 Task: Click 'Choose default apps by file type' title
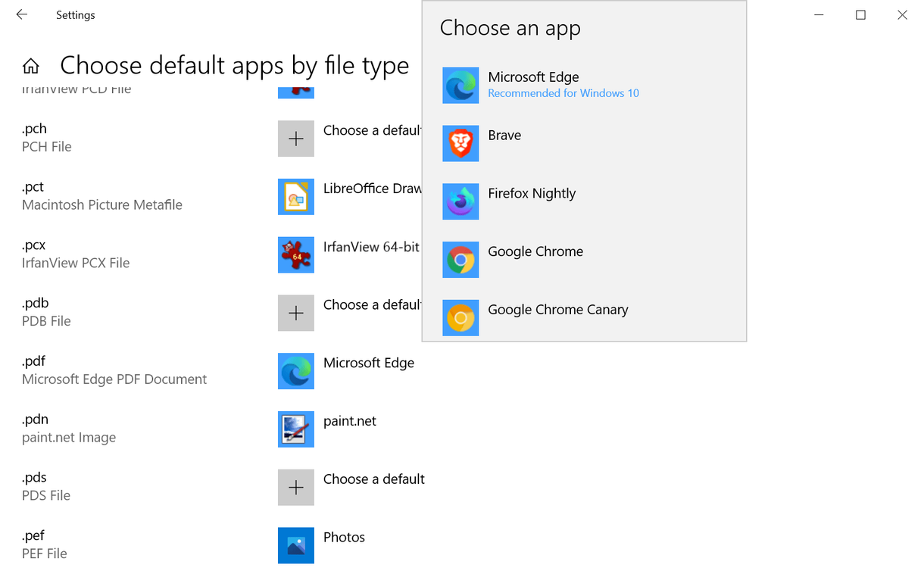[235, 66]
